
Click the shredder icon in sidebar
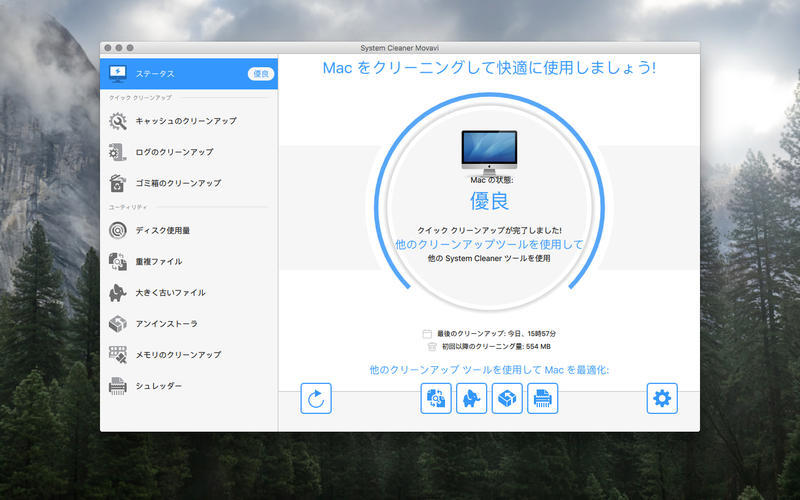118,386
